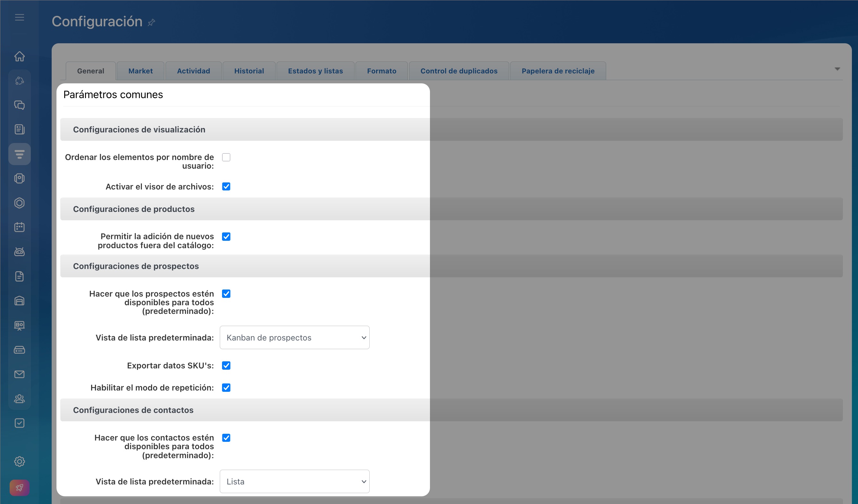Screen dimensions: 858x504
Task: Open the Control de duplicados tab
Action: tap(459, 71)
